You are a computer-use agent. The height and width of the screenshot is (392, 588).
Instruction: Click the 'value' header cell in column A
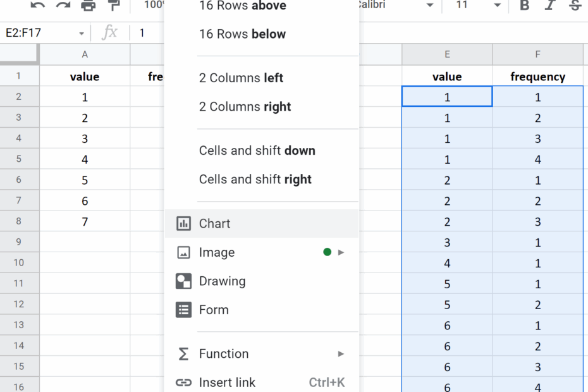point(85,77)
